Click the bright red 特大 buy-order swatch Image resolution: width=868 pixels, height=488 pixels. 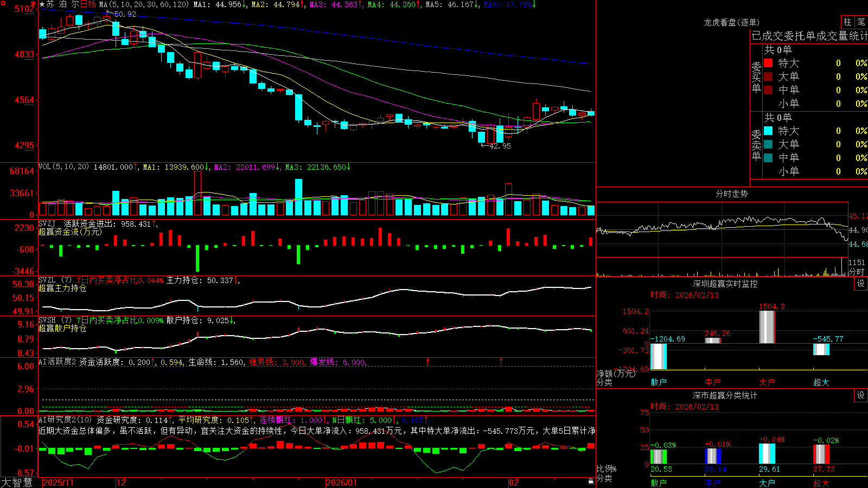coord(768,63)
